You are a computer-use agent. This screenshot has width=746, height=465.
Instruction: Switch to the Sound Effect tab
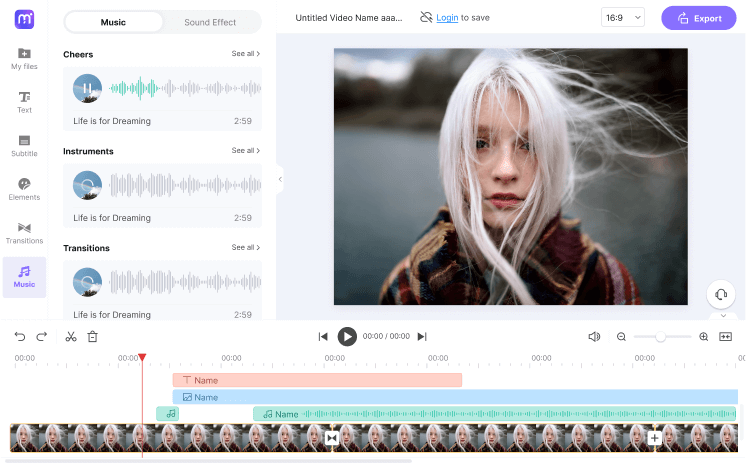[210, 22]
